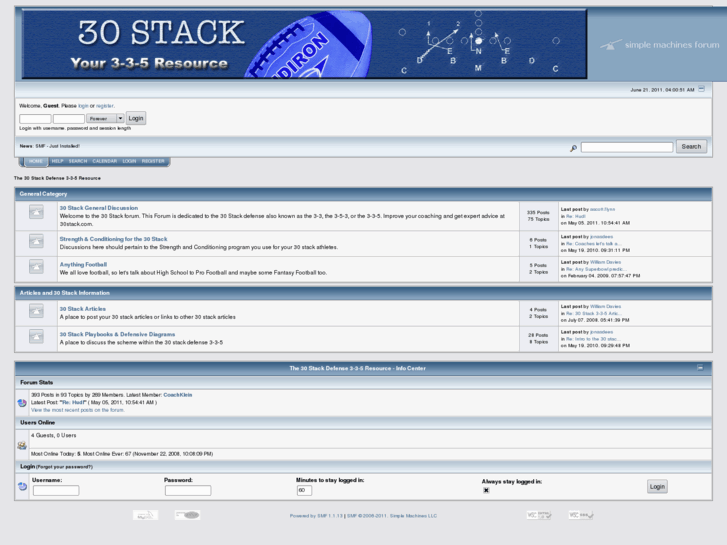
Task: Click the board icon next to Anything Football
Action: pyautogui.click(x=36, y=267)
